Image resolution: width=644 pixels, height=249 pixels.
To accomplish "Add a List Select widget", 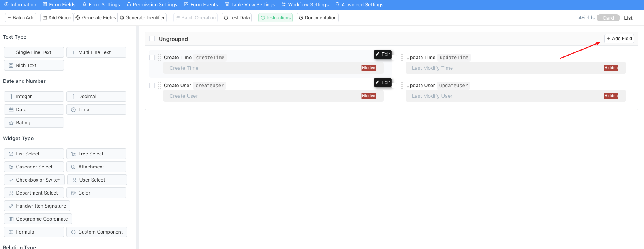I will pos(34,154).
